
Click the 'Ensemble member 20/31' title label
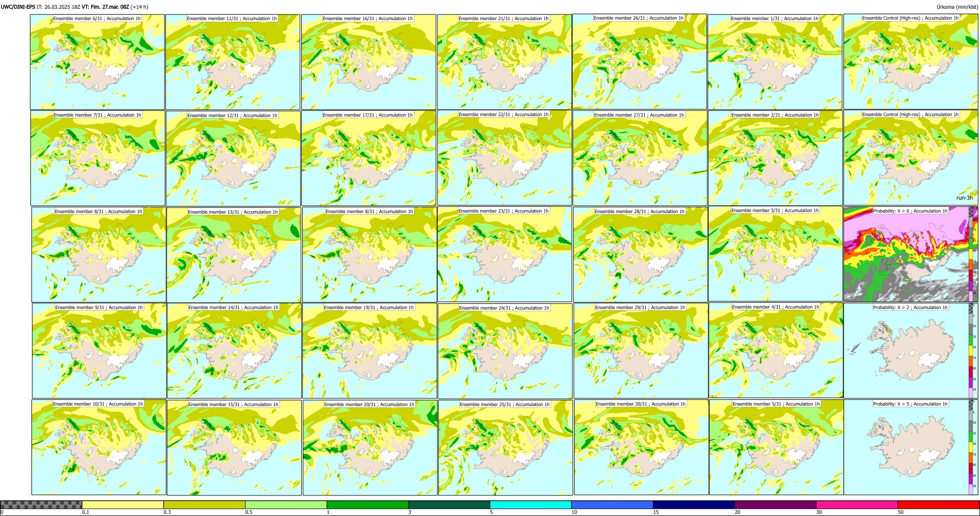[x=369, y=405]
